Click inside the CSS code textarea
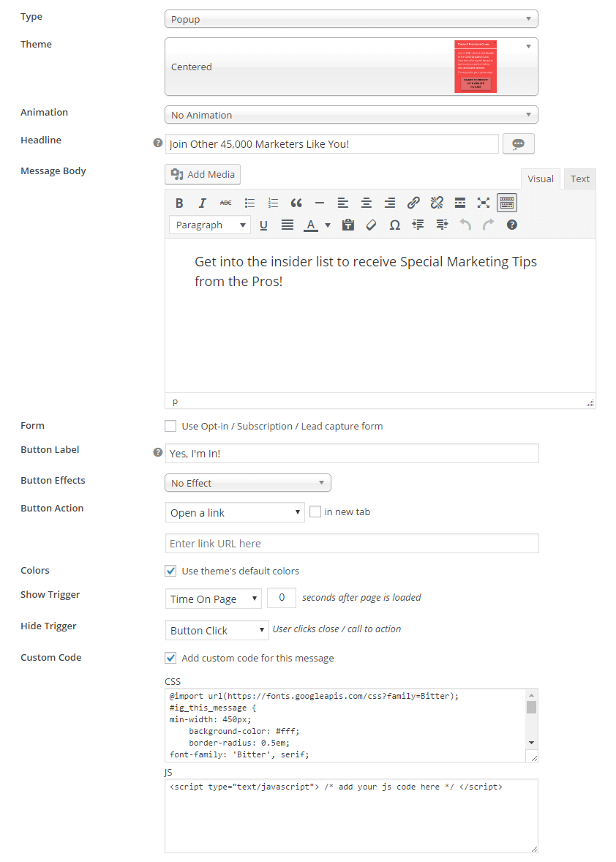 point(345,725)
